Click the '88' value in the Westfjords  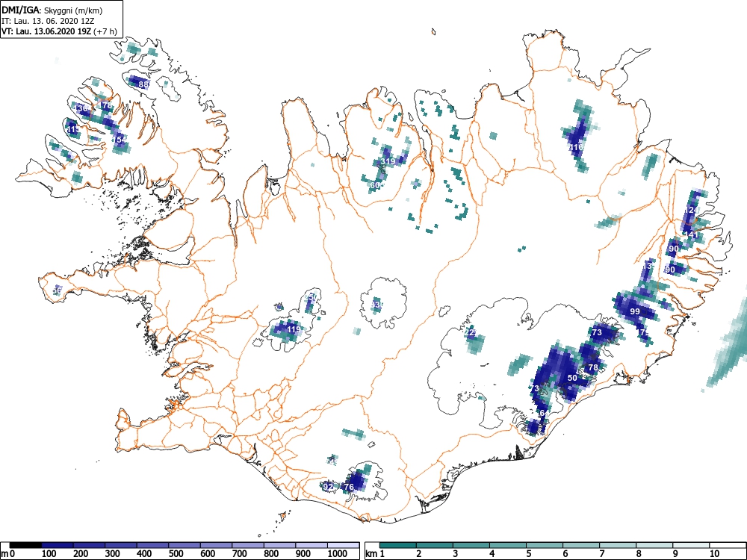click(143, 85)
